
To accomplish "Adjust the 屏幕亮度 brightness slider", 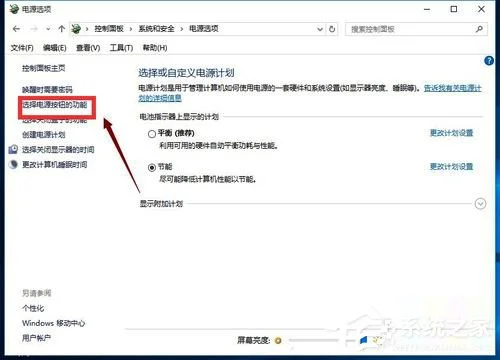I will click(x=313, y=340).
